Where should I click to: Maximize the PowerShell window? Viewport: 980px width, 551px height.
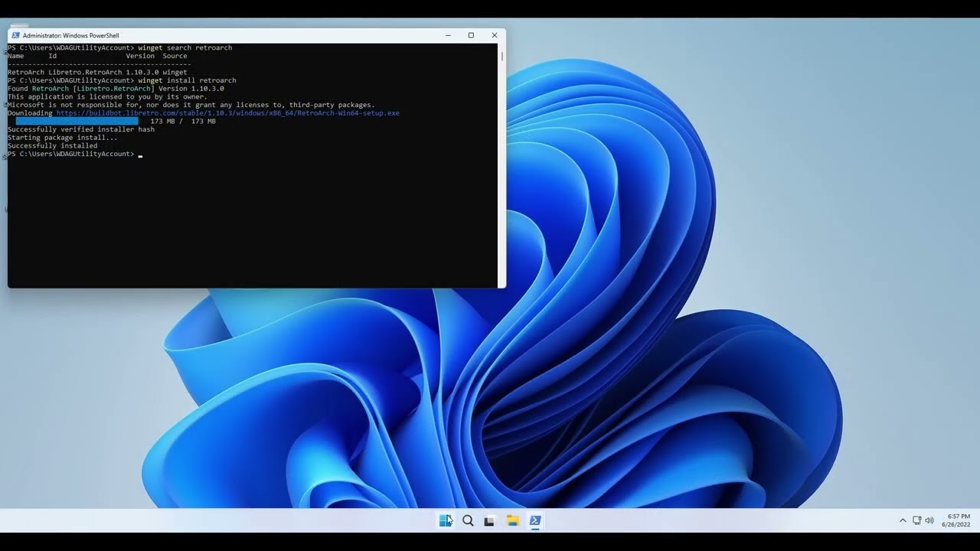pyautogui.click(x=471, y=35)
